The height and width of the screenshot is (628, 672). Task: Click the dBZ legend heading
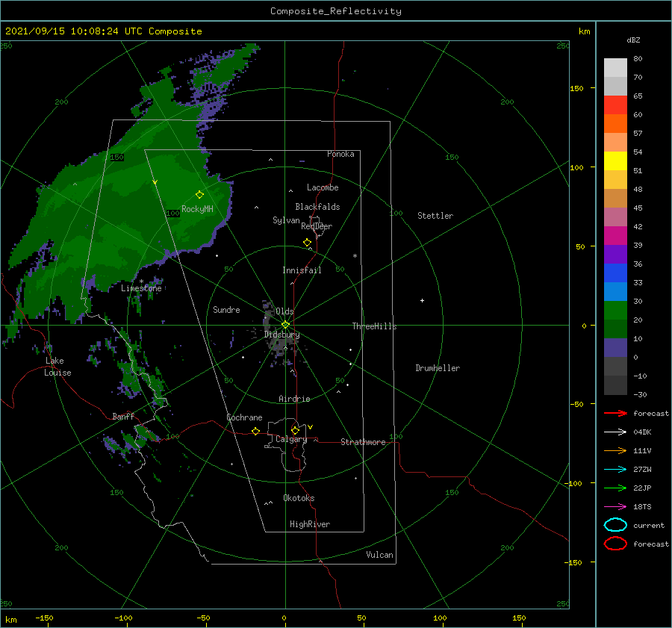pyautogui.click(x=633, y=40)
